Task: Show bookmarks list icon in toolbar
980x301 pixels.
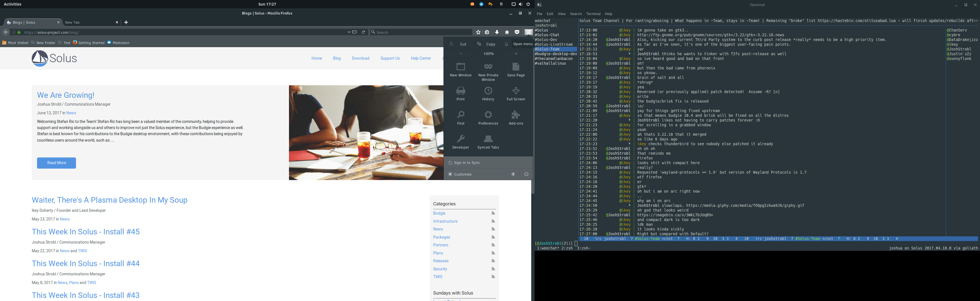Action: click(487, 32)
